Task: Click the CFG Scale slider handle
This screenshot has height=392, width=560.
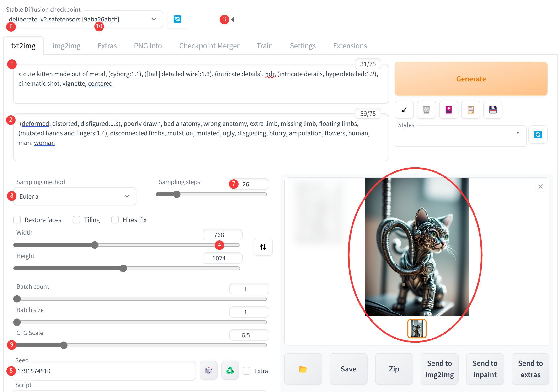Action: (x=64, y=345)
